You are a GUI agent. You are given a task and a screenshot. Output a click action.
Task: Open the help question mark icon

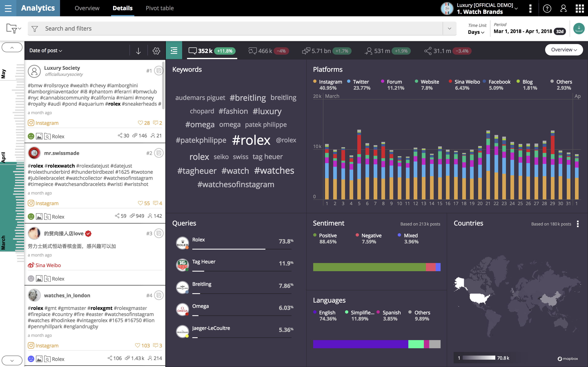(x=547, y=9)
